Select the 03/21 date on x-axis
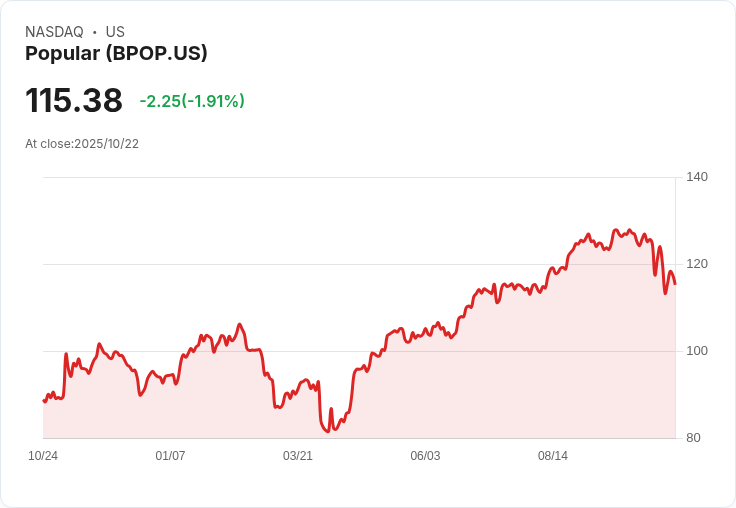 click(298, 456)
